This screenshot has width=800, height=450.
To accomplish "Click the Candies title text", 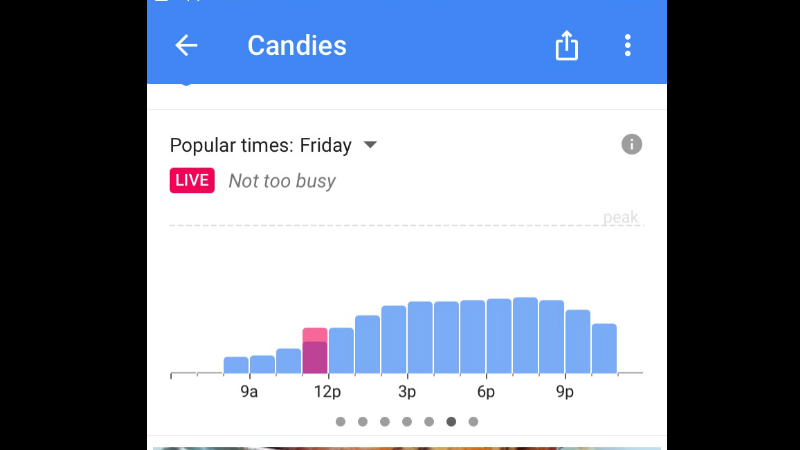I will click(x=297, y=45).
